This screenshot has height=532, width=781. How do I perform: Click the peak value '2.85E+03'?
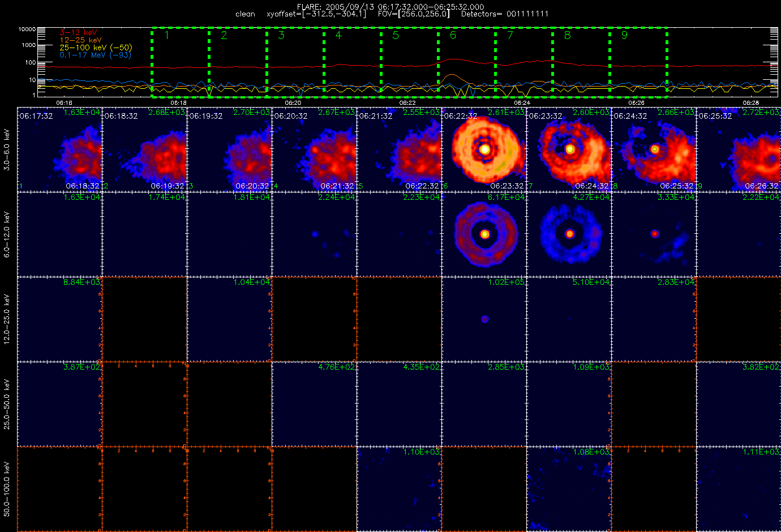click(x=507, y=367)
